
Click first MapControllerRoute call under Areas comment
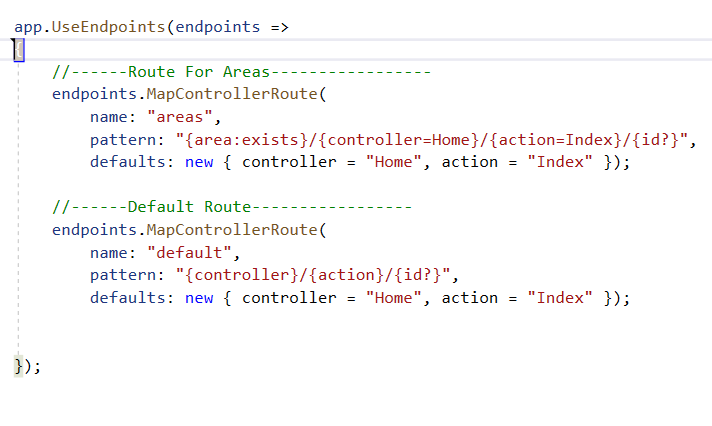(232, 94)
